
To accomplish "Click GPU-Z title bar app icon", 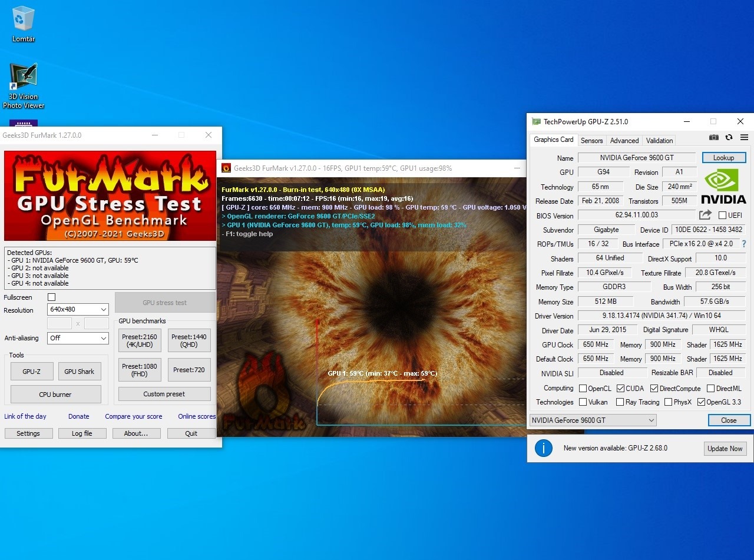I will pos(536,122).
